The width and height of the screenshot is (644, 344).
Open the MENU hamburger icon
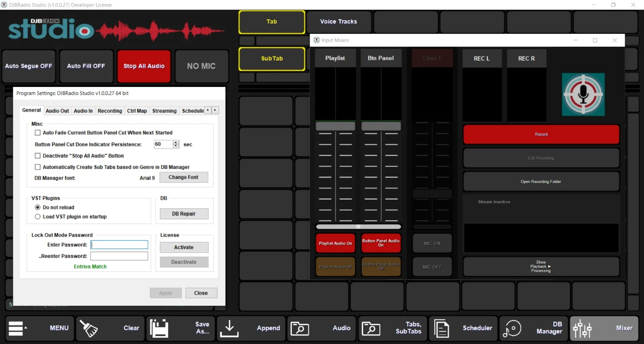(x=17, y=328)
